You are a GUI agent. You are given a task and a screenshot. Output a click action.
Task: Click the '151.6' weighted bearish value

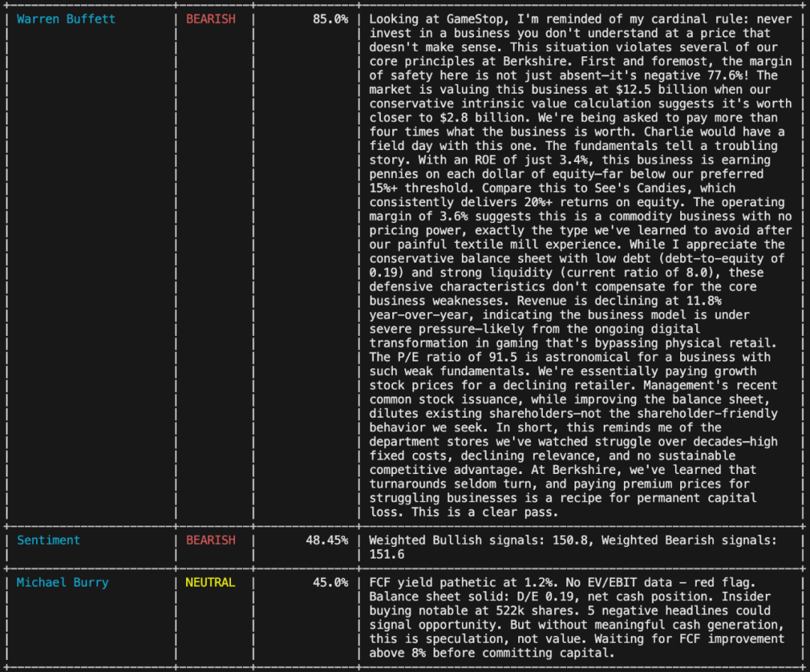point(387,555)
